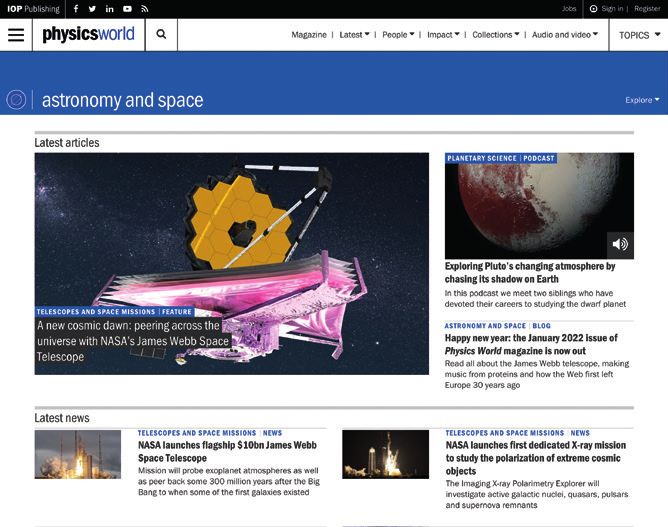Click 'Read all about the James Webb telescope' summary

point(537,374)
